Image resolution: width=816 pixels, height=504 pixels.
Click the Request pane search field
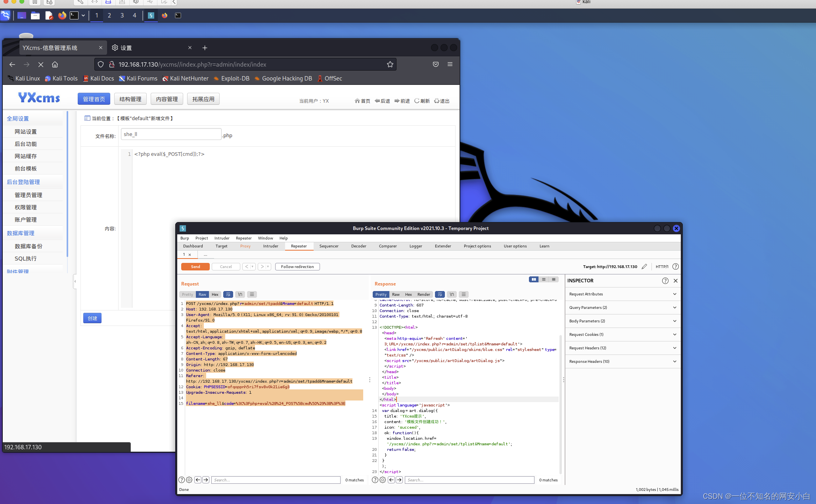pyautogui.click(x=276, y=480)
